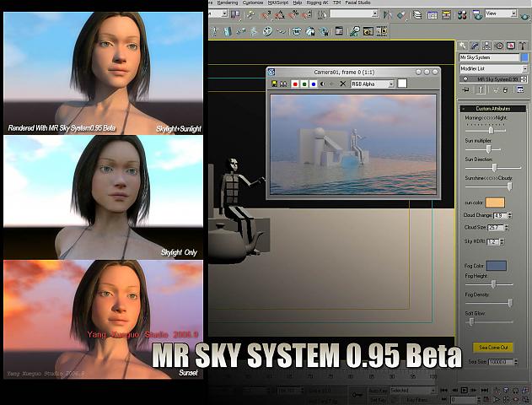Viewport: 532px width, 405px height.
Task: Click the blue object color swatch
Action: 524,57
